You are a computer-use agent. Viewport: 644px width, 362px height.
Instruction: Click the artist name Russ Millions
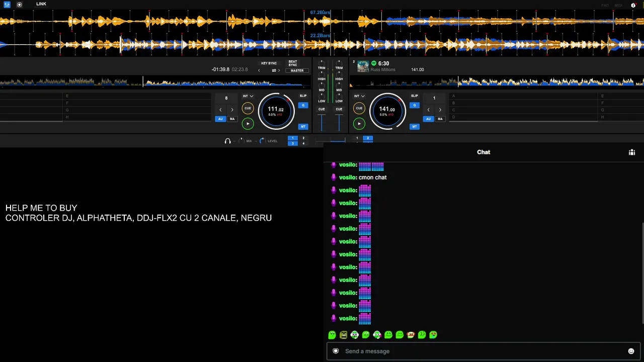383,70
